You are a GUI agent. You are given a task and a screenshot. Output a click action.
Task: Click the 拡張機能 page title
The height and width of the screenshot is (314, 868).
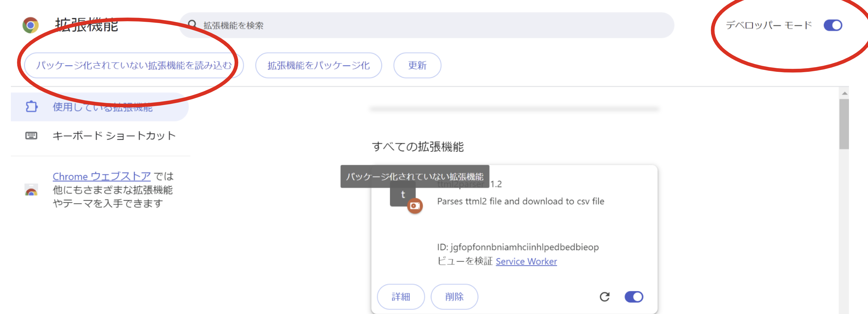(87, 25)
